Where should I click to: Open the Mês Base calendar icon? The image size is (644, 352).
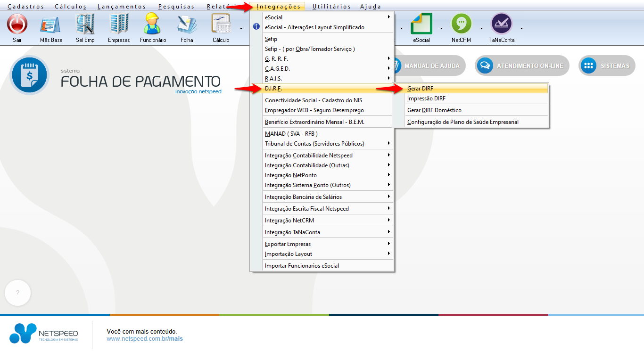point(51,24)
